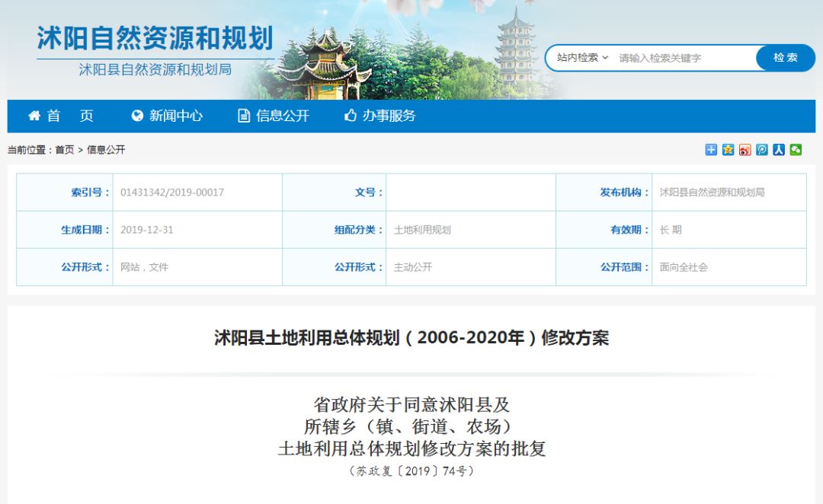Select index number 01431342/2019-00017
The image size is (823, 504).
pos(172,193)
